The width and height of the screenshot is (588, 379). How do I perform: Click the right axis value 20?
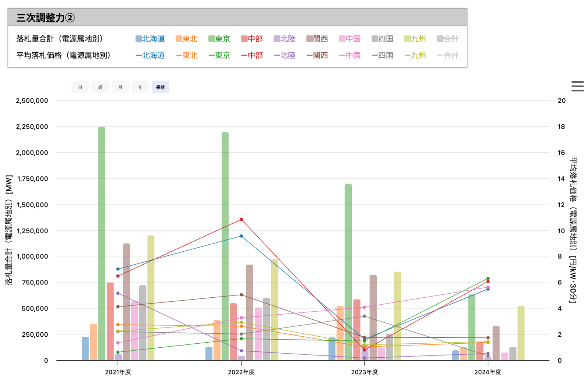[x=562, y=100]
